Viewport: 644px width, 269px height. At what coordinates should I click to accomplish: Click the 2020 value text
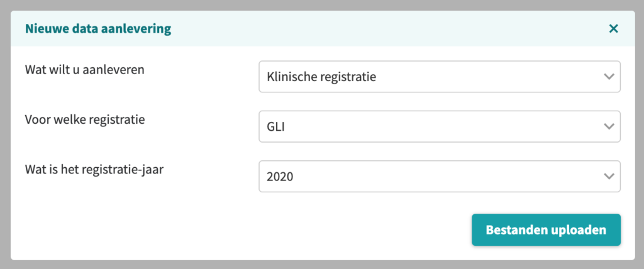click(x=280, y=177)
